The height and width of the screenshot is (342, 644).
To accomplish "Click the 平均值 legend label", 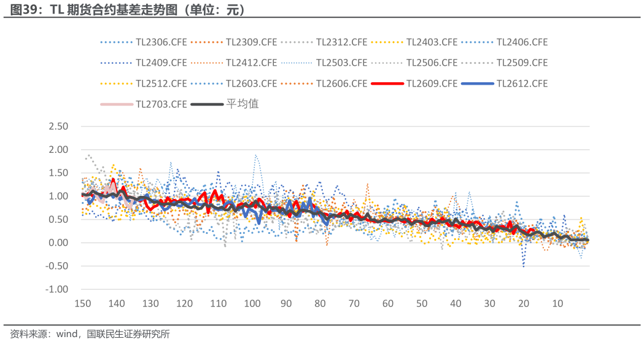I will pyautogui.click(x=242, y=104).
